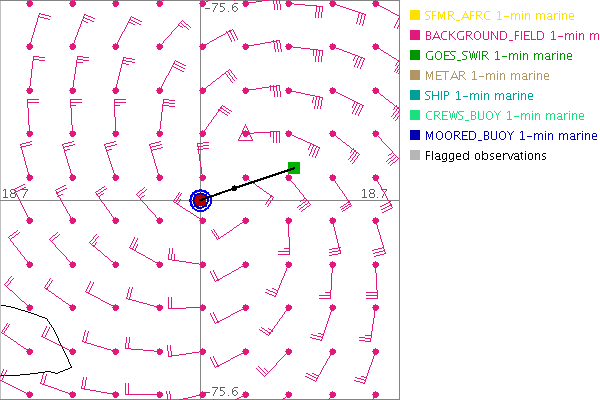Select the METAR 1-min marine label

(x=487, y=76)
